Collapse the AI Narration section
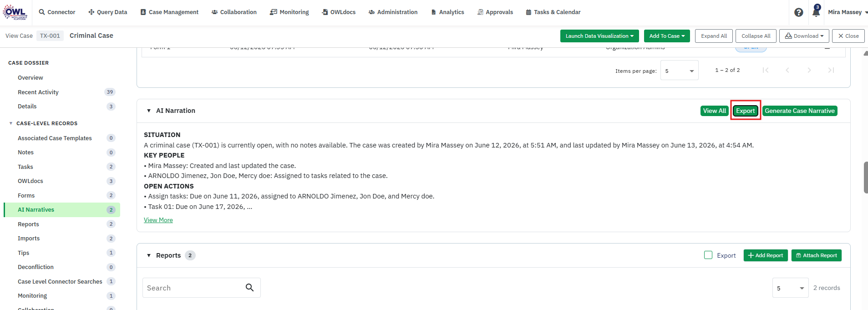This screenshot has width=868, height=310. 148,111
